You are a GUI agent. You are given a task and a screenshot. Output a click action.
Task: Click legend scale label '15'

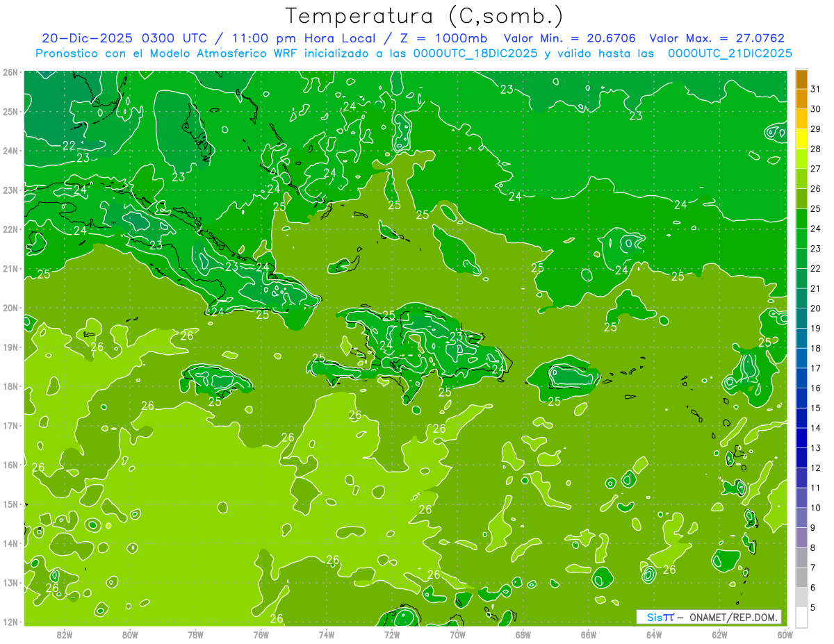[816, 408]
